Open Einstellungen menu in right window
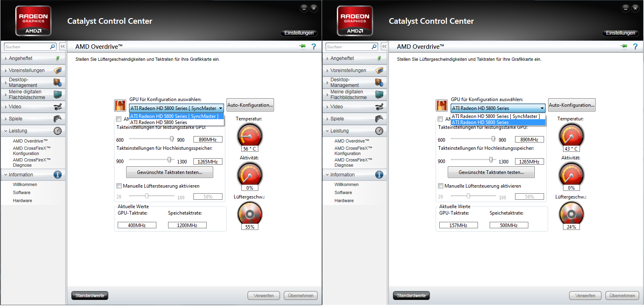The image size is (644, 306). (x=621, y=33)
